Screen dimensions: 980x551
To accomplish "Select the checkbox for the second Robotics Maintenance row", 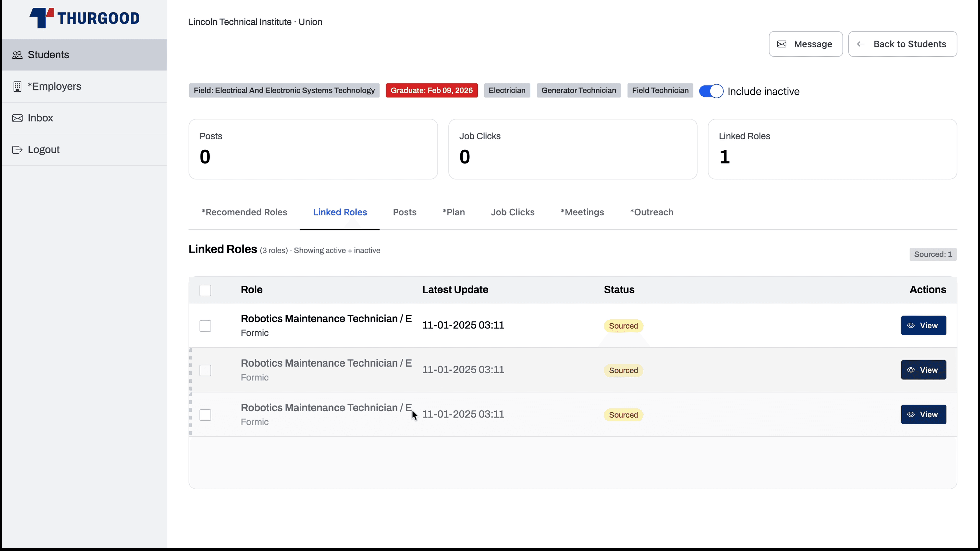I will pos(205,370).
